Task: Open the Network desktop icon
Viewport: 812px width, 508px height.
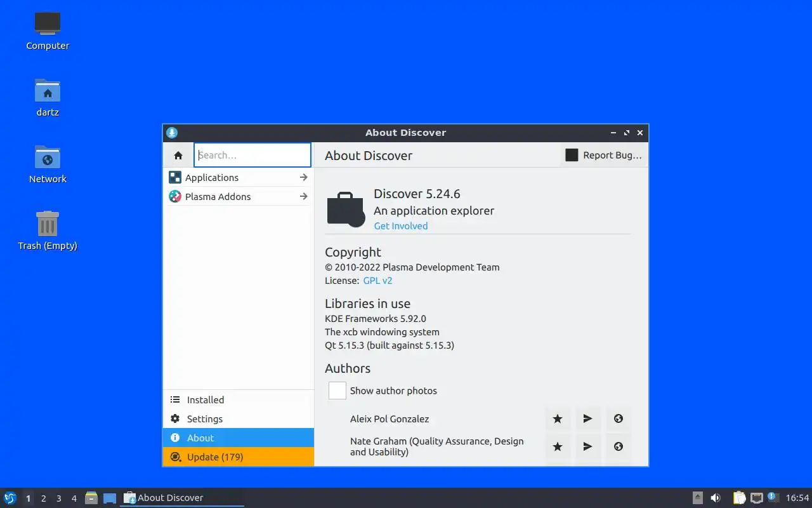Action: click(48, 157)
